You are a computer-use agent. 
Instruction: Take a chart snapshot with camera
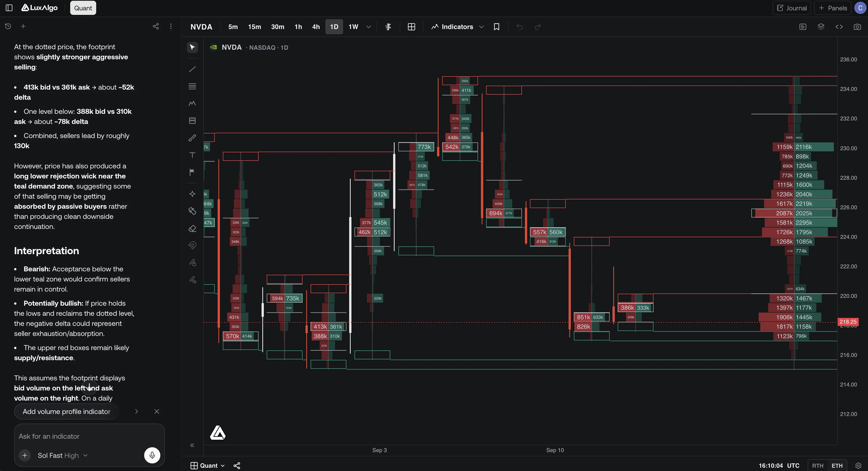[857, 27]
